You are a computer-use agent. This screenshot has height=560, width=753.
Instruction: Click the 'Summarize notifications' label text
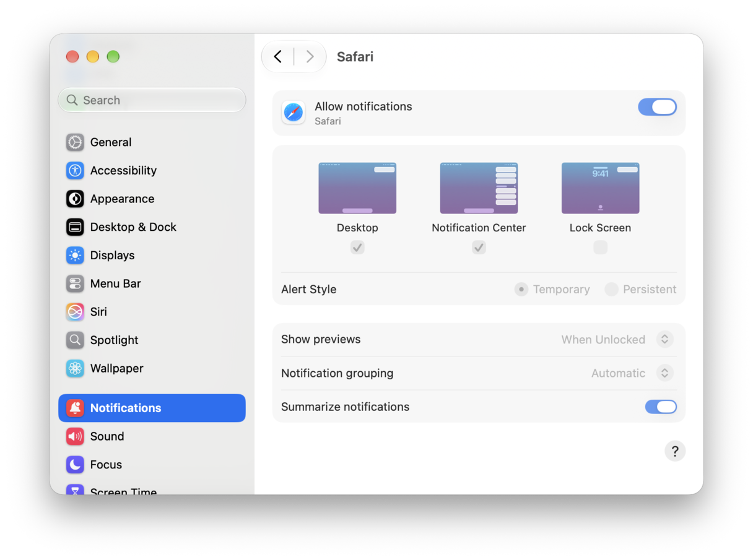pyautogui.click(x=346, y=407)
